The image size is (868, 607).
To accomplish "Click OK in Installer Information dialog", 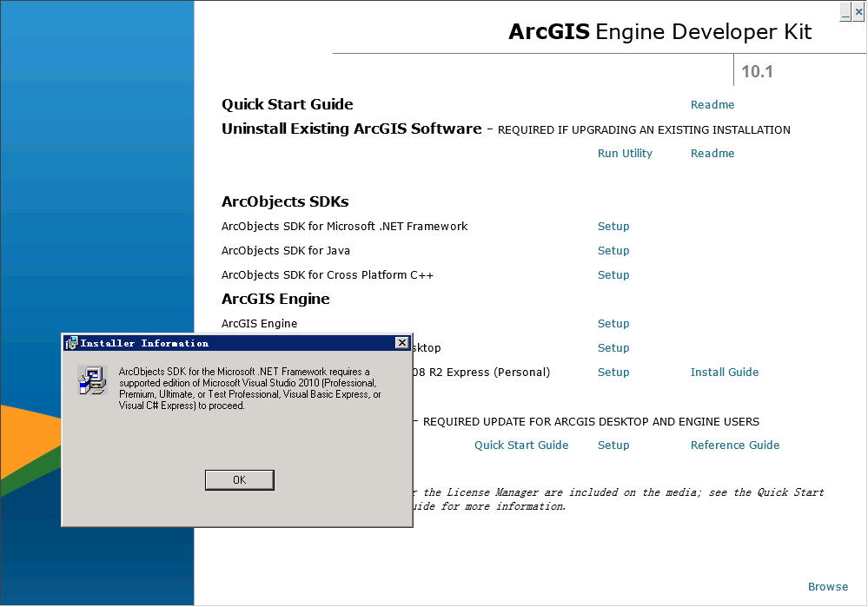I will point(239,479).
